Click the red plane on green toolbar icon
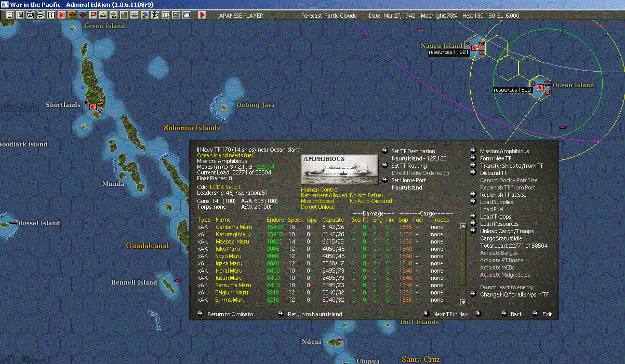This screenshot has width=625, height=364. (x=72, y=16)
